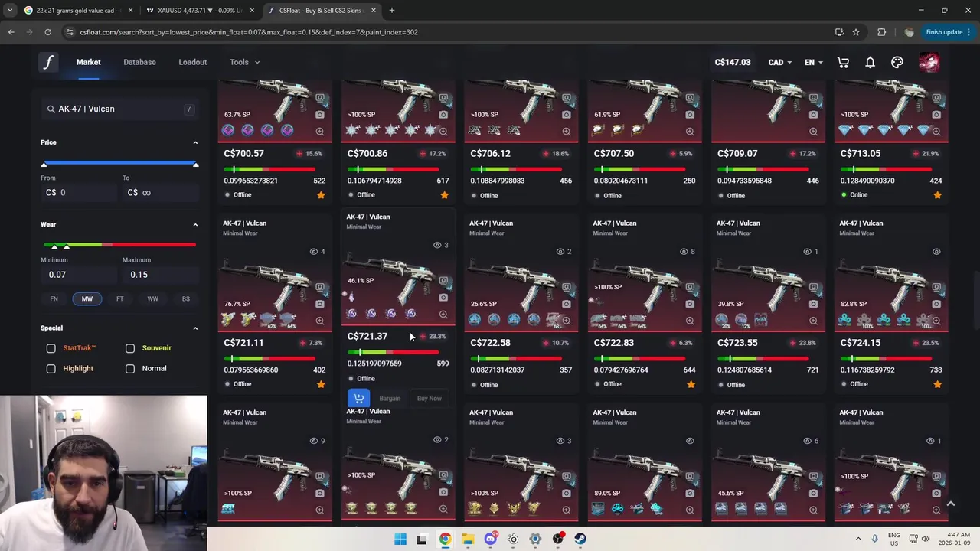Collapse the Price filter section
This screenshot has width=980, height=551.
195,142
